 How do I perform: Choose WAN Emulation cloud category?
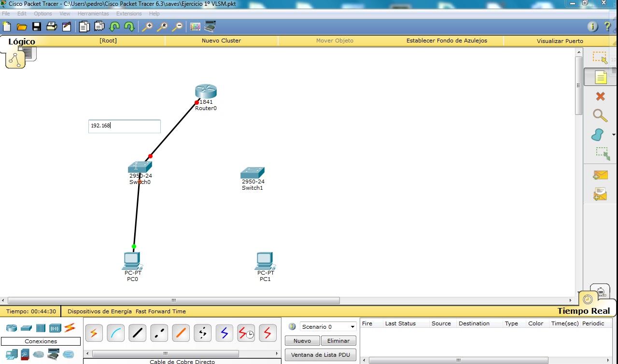click(38, 354)
